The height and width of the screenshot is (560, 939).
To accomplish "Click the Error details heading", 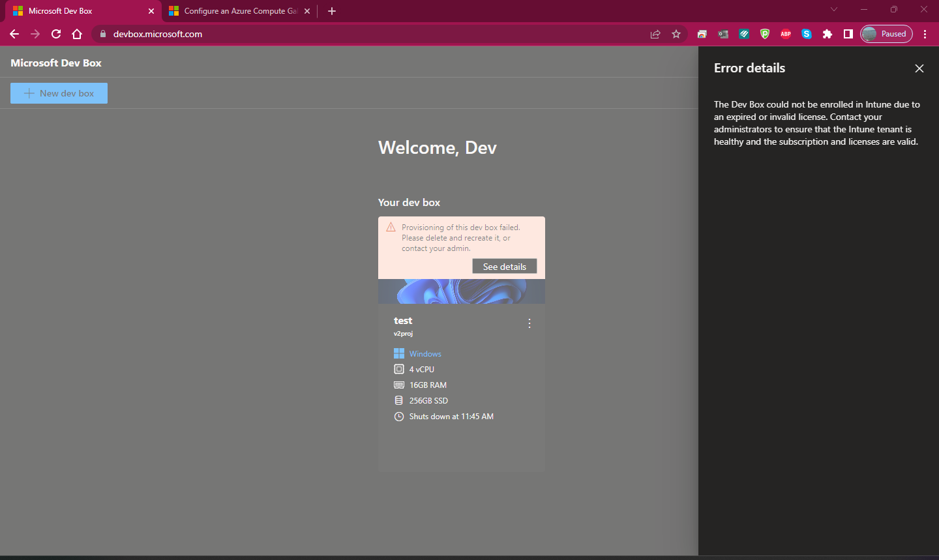I will tap(749, 68).
